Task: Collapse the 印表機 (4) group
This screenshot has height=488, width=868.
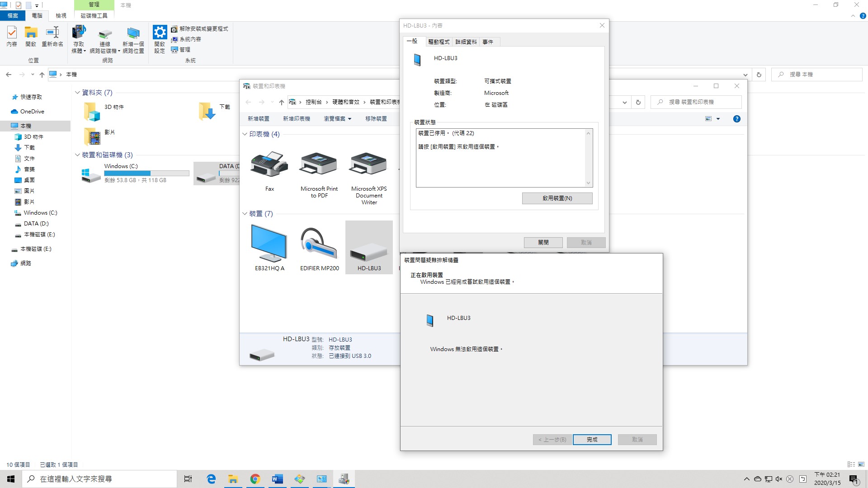Action: 245,134
